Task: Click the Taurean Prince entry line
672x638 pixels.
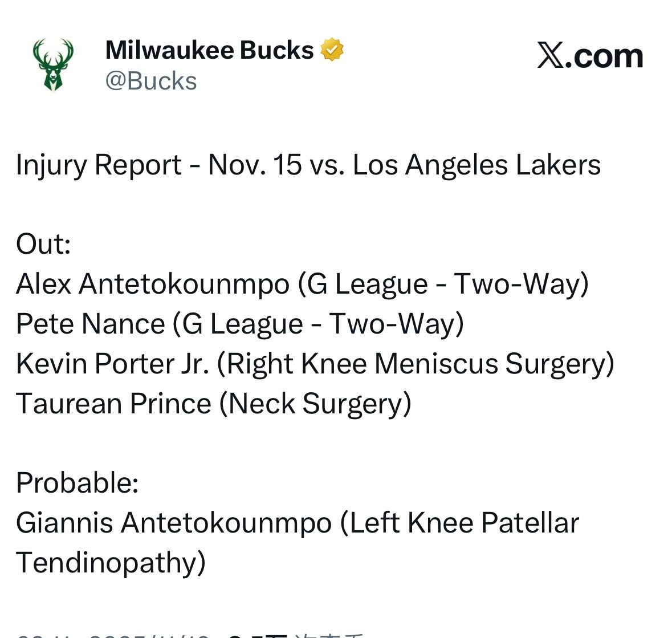Action: tap(213, 404)
